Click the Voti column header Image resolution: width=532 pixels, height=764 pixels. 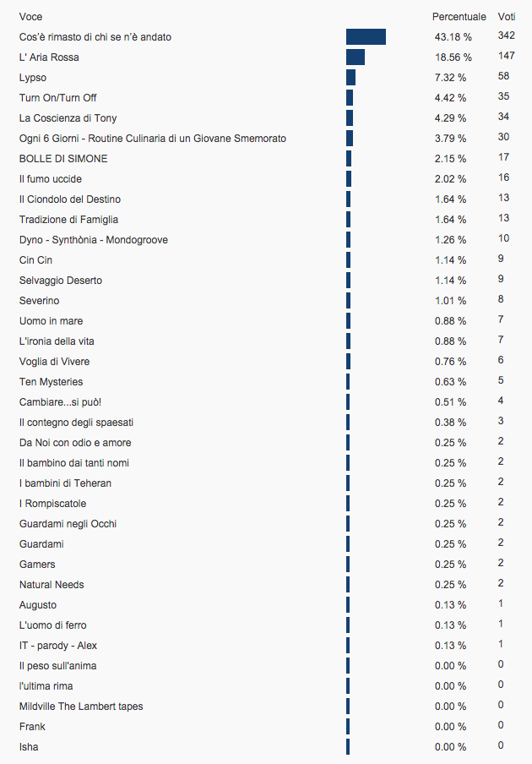pyautogui.click(x=506, y=17)
